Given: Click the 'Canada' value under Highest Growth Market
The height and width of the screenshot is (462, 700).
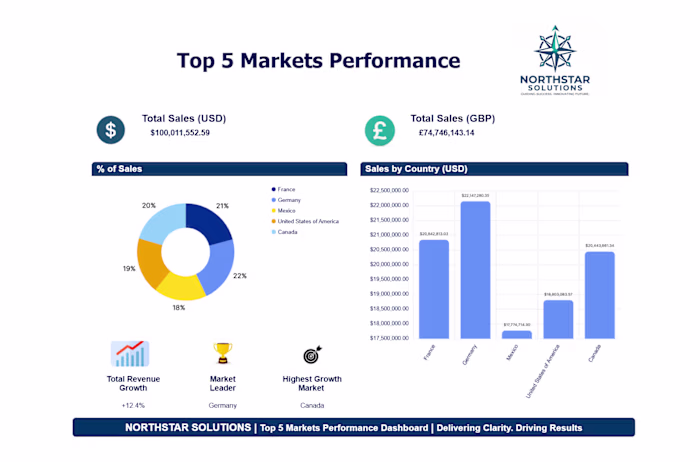Looking at the screenshot, I should [312, 405].
